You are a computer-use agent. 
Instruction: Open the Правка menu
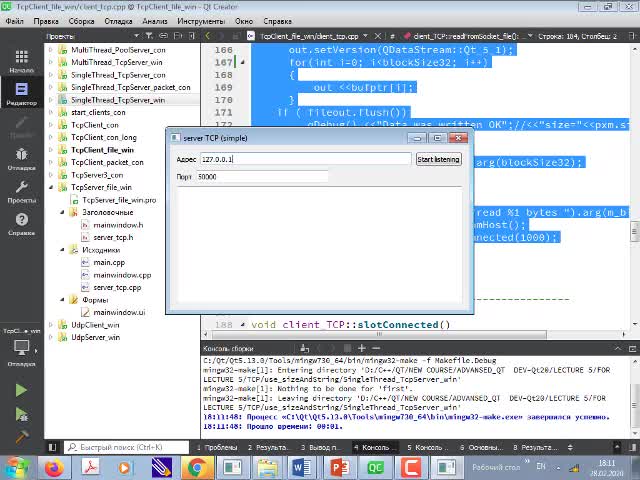click(46, 21)
